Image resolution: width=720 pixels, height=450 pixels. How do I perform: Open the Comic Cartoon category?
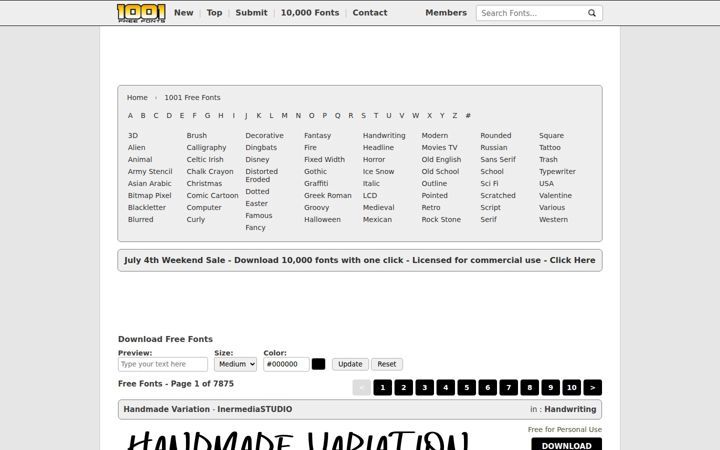tap(212, 195)
